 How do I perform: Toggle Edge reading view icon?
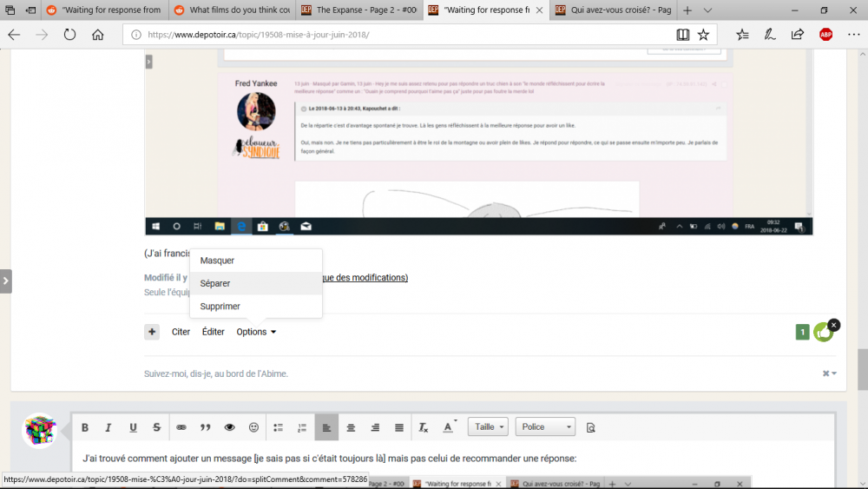click(x=683, y=35)
